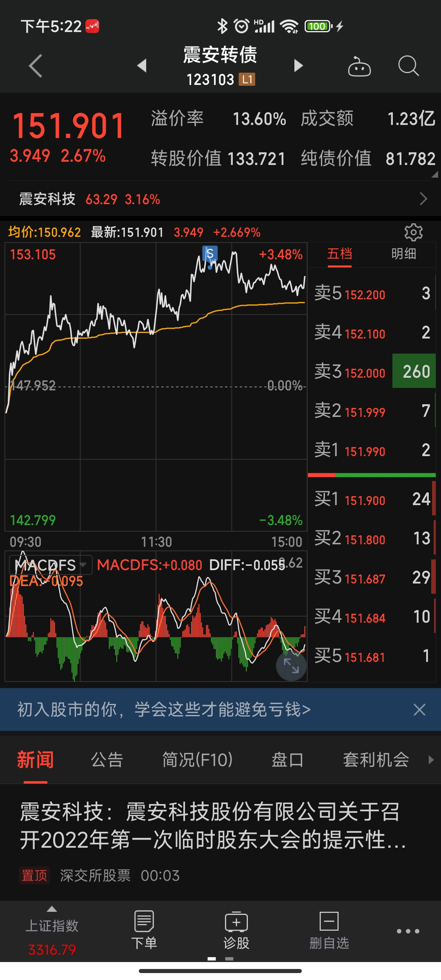Tap the 置顶 pinned tag
Screen dimensions: 441x980
(34, 875)
